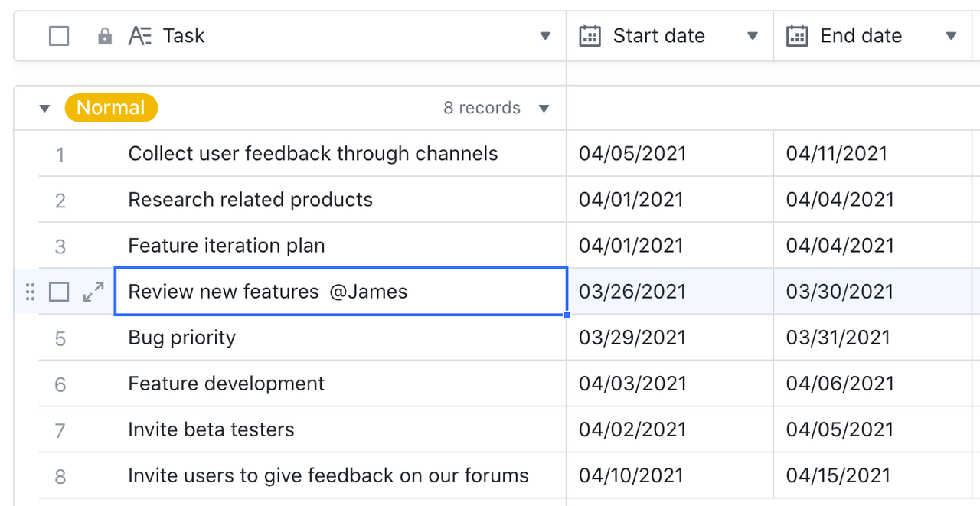This screenshot has height=506, width=980.
Task: Open the 8 records summary dropdown
Action: (x=544, y=109)
